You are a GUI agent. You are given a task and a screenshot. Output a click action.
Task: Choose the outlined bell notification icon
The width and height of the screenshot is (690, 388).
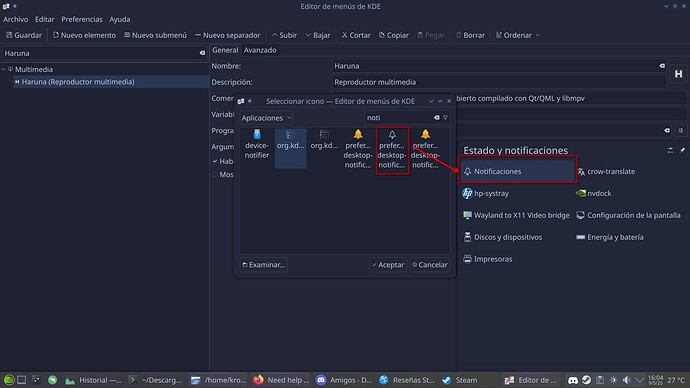point(392,150)
